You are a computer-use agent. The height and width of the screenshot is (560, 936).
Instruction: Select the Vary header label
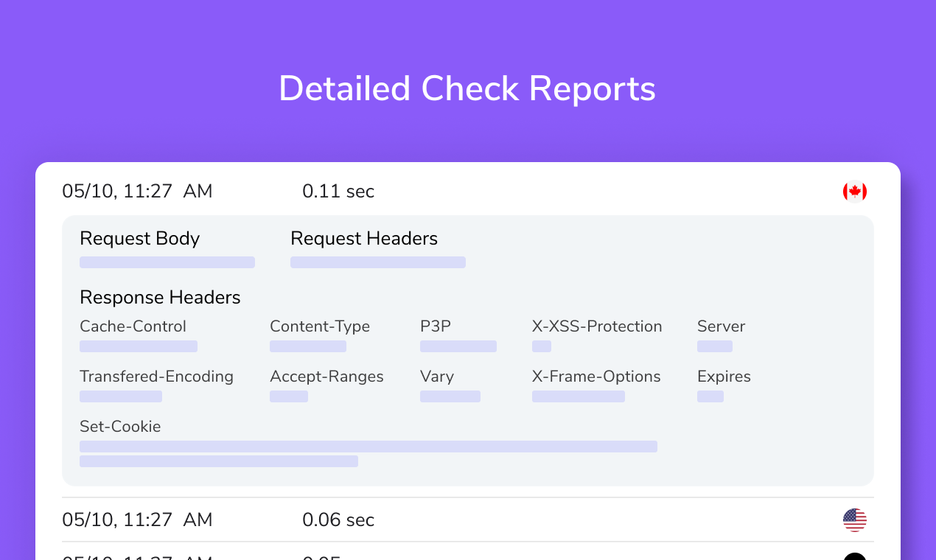437,377
